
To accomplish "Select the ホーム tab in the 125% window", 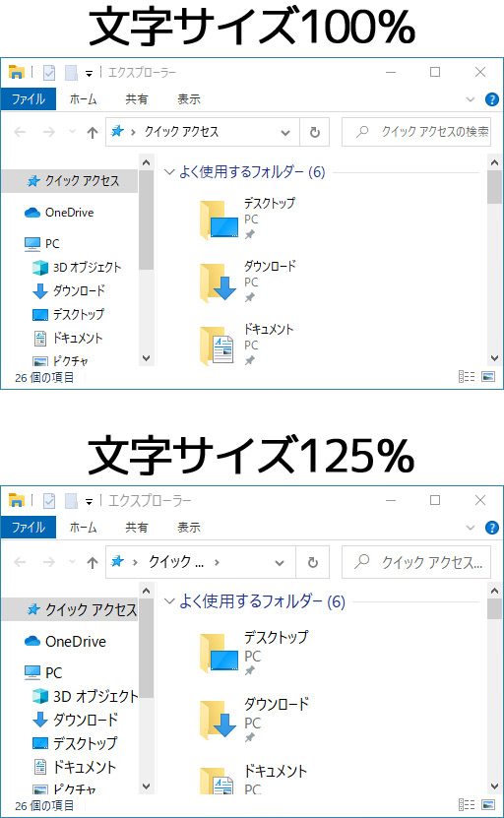I will tap(83, 528).
